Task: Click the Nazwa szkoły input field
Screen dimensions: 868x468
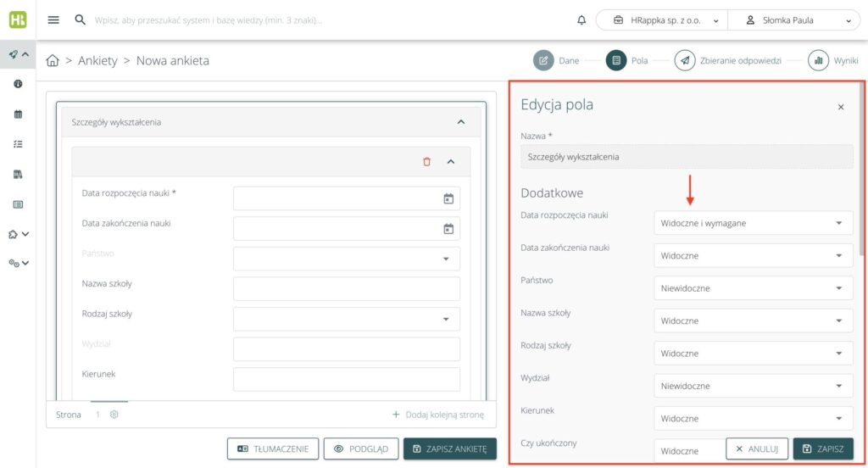Action: 346,288
